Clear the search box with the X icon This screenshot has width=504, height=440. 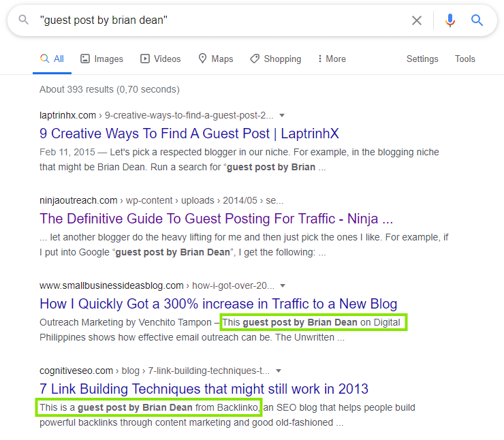point(417,20)
